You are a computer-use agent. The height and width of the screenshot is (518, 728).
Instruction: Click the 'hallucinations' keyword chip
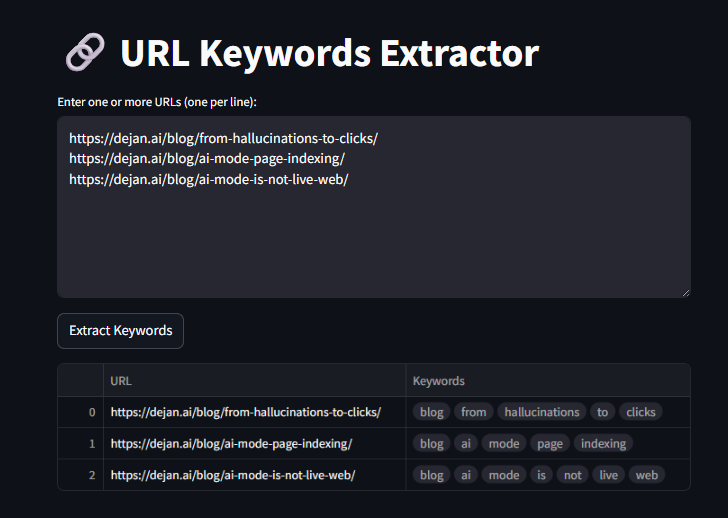coord(542,412)
